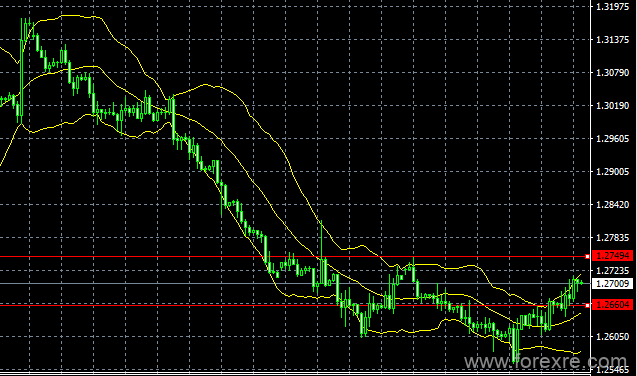637x376 pixels.
Task: Click the 1.27235 price axis label
Action: coord(612,270)
